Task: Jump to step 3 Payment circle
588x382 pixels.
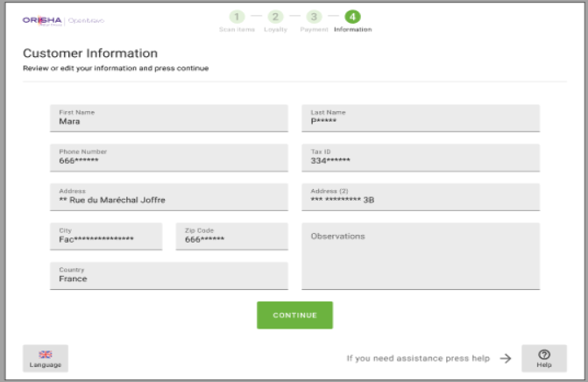Action: point(314,17)
